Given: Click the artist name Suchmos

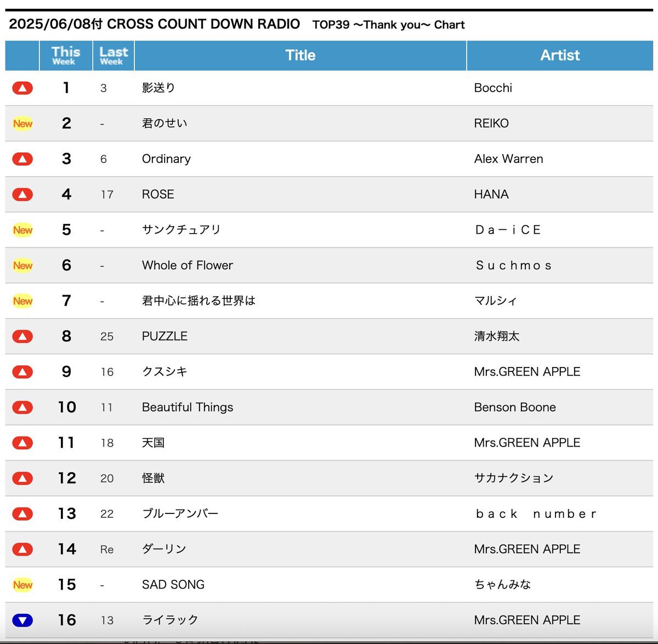Looking at the screenshot, I should [x=514, y=265].
